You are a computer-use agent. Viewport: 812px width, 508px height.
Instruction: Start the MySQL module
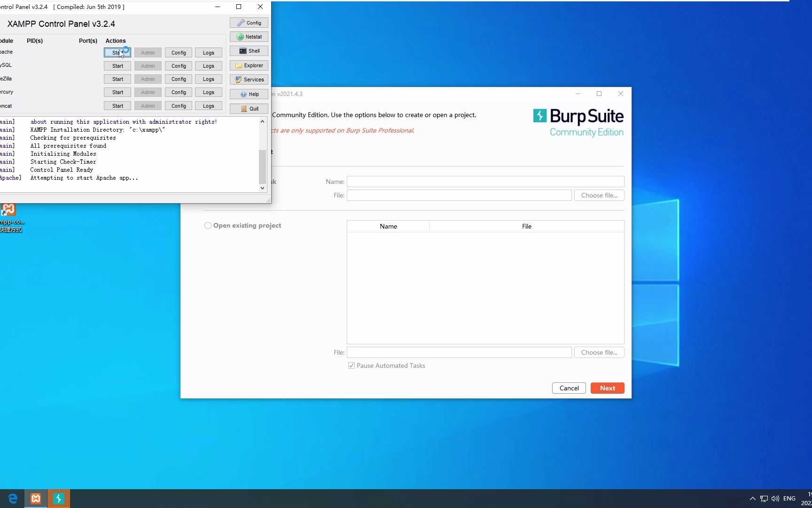point(117,66)
